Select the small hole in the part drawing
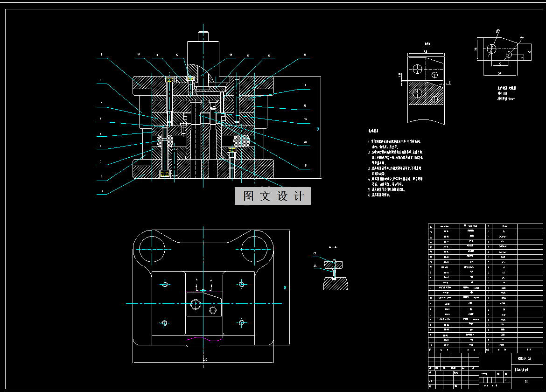This screenshot has width=546, height=392. click(x=509, y=54)
